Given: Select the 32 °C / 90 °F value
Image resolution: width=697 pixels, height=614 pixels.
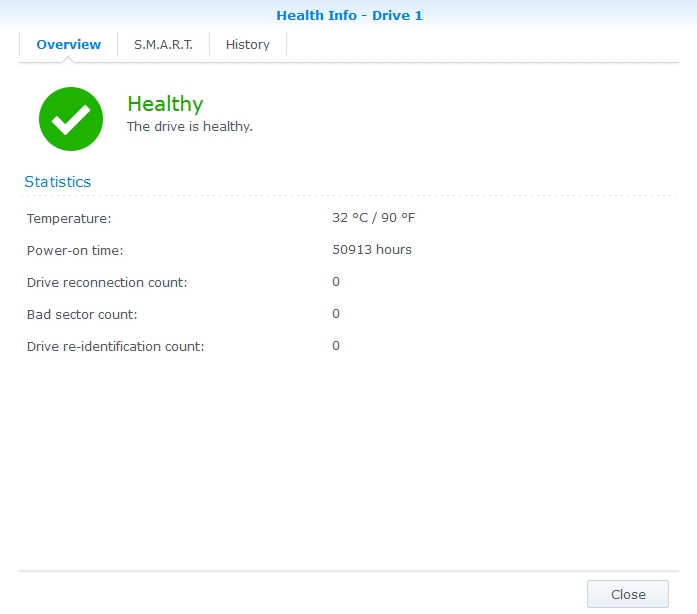Looking at the screenshot, I should pos(373,218).
